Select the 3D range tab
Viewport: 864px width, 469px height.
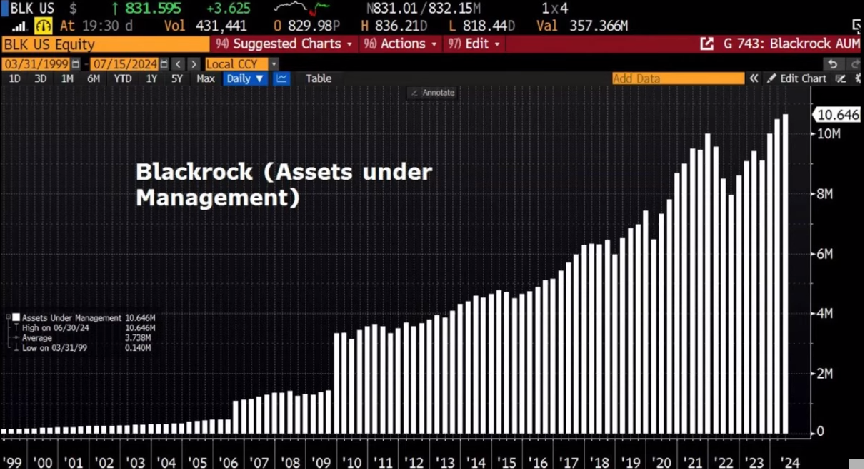pyautogui.click(x=40, y=79)
